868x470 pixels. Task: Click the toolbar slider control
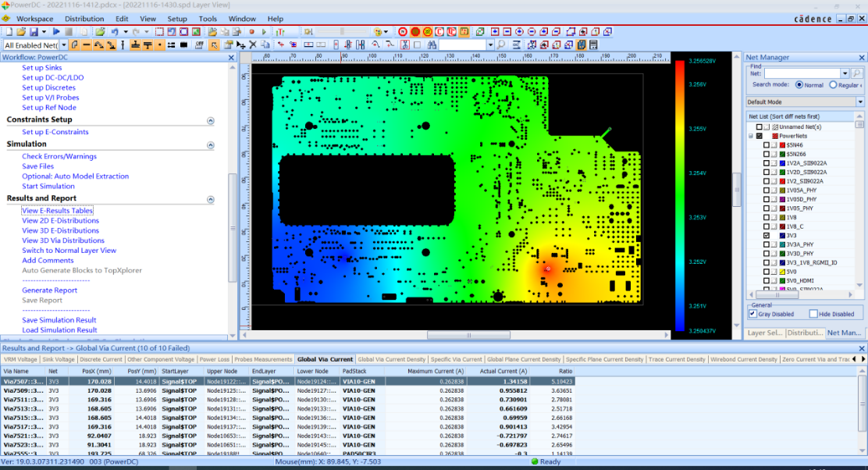coord(342,31)
